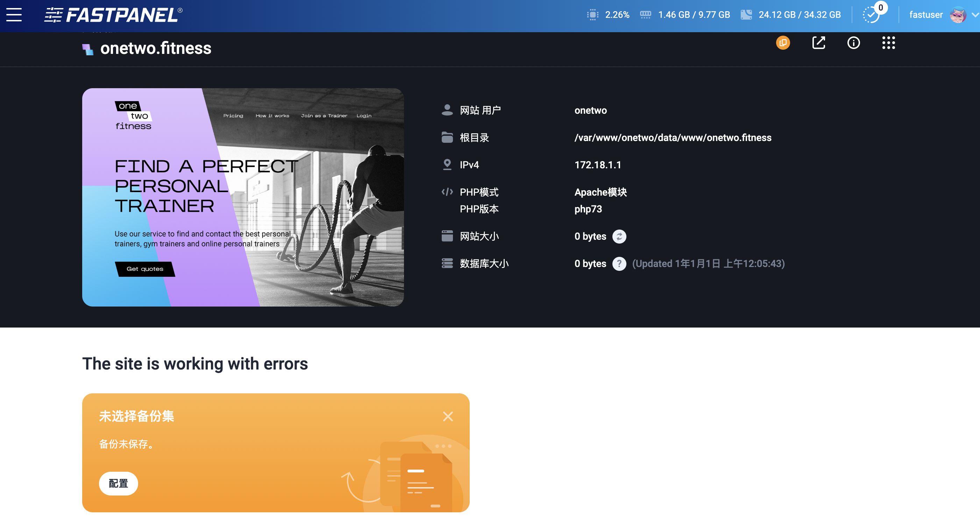Click the site preview thumbnail image
980x520 pixels.
coord(243,197)
